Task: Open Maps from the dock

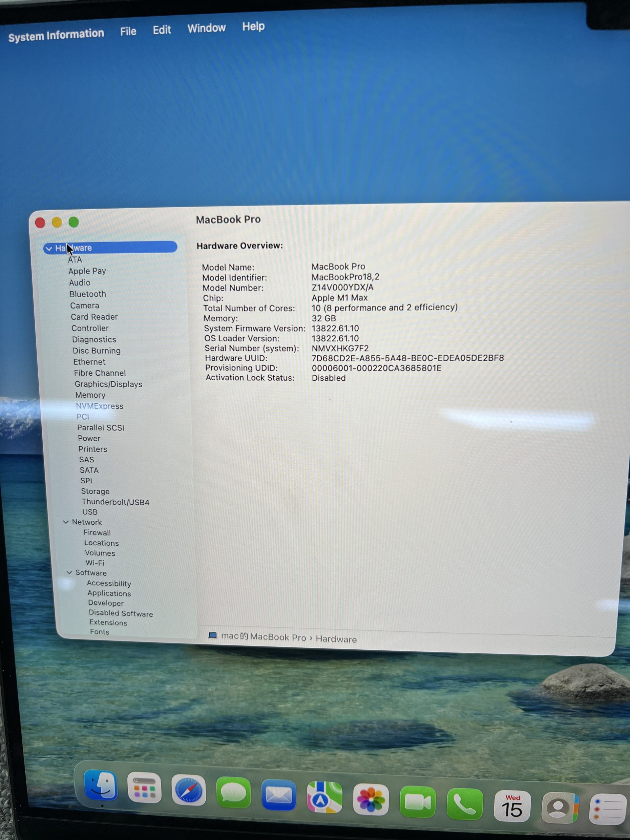Action: (324, 797)
